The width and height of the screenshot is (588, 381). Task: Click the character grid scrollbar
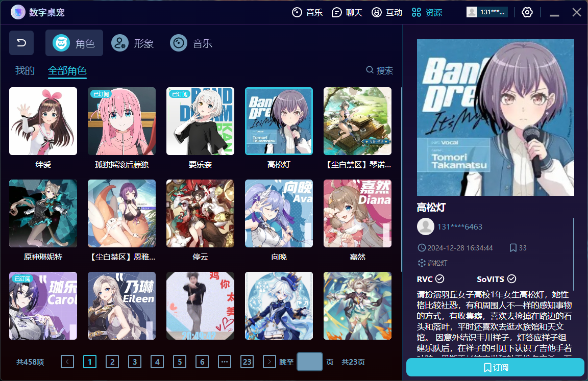pos(402,180)
